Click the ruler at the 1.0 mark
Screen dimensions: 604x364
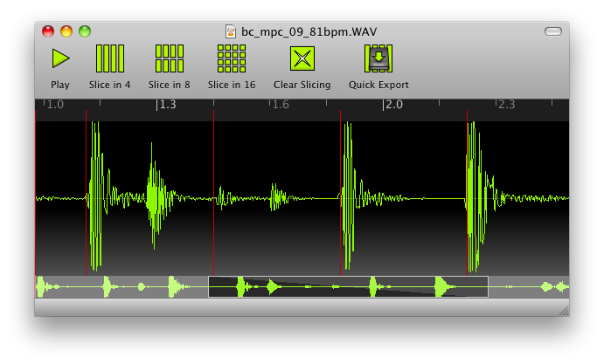click(x=53, y=105)
